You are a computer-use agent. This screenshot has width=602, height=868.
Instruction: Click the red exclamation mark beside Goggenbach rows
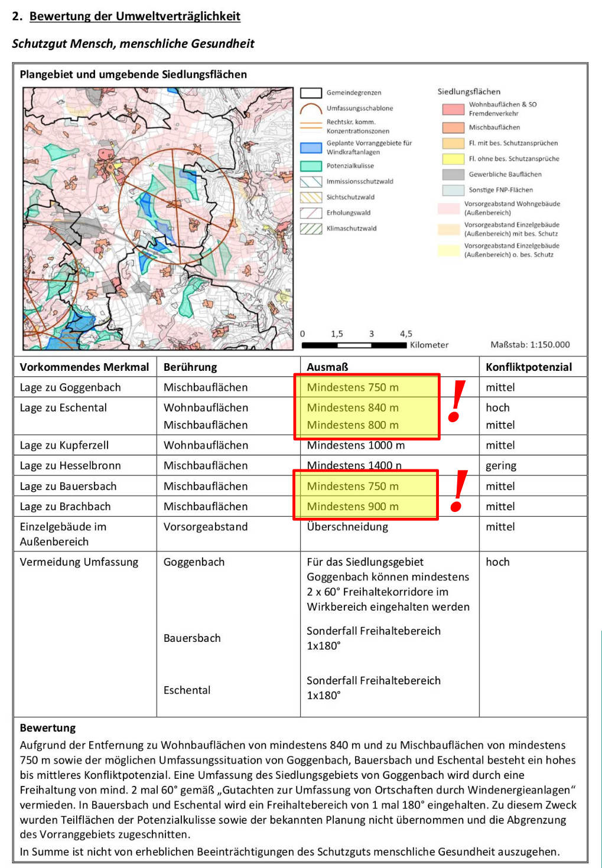click(457, 402)
